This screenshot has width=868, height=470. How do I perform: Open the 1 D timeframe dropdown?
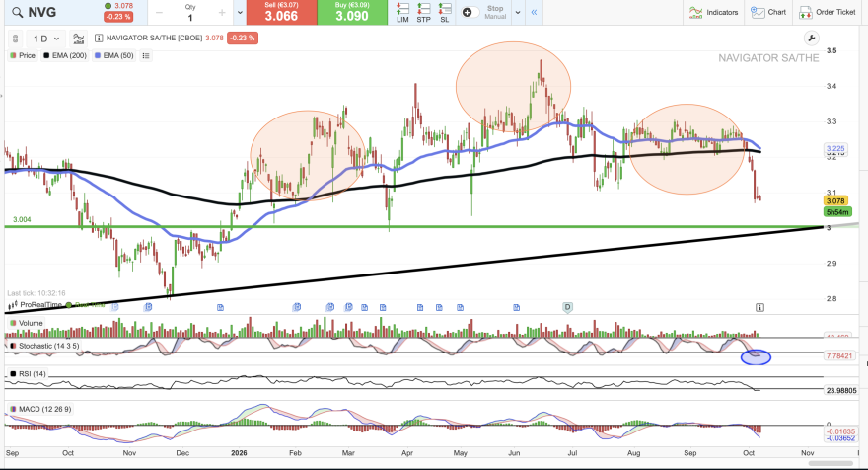click(x=46, y=39)
